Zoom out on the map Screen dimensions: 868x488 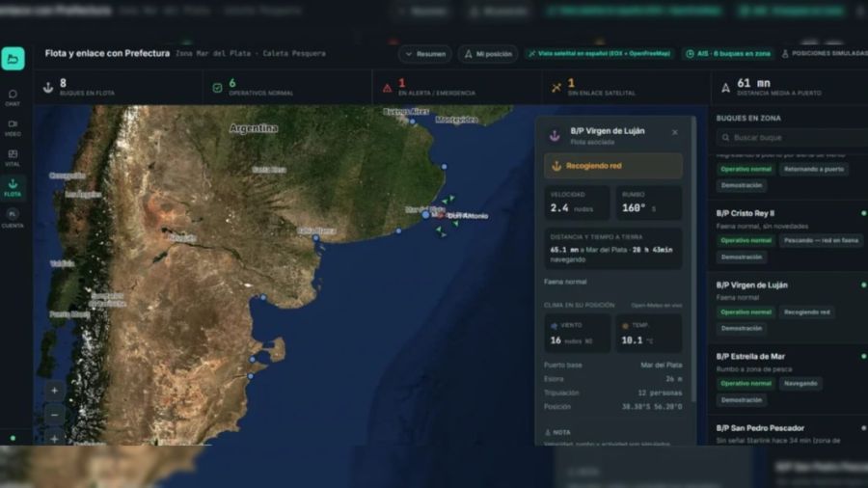coord(54,415)
